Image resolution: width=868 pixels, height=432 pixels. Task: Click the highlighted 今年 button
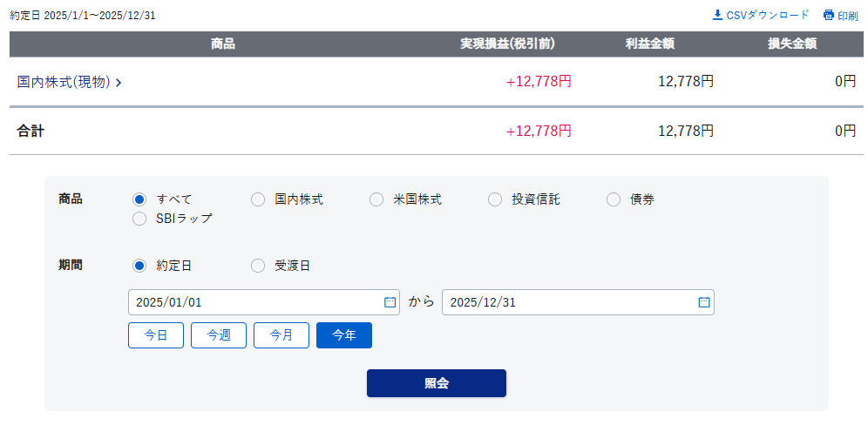pyautogui.click(x=344, y=335)
